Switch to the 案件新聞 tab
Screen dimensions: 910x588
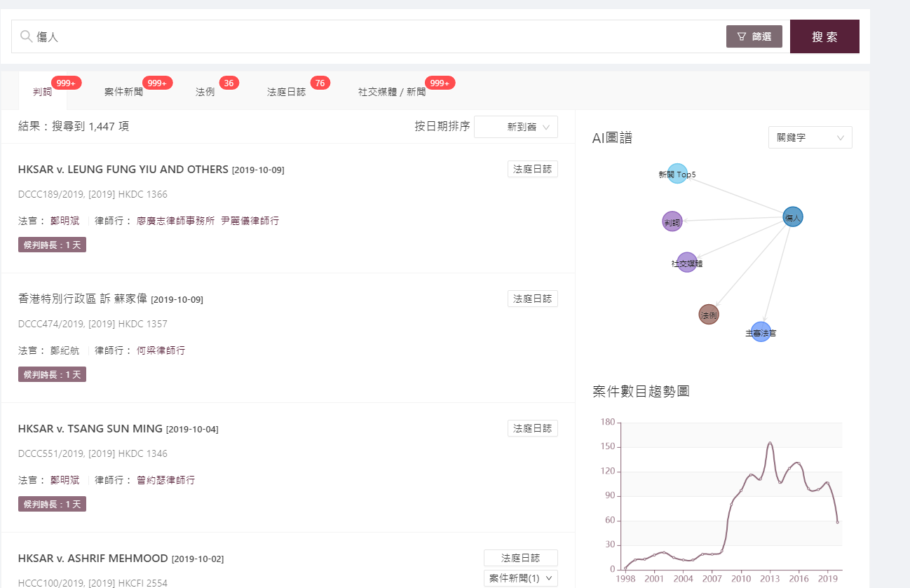point(123,92)
